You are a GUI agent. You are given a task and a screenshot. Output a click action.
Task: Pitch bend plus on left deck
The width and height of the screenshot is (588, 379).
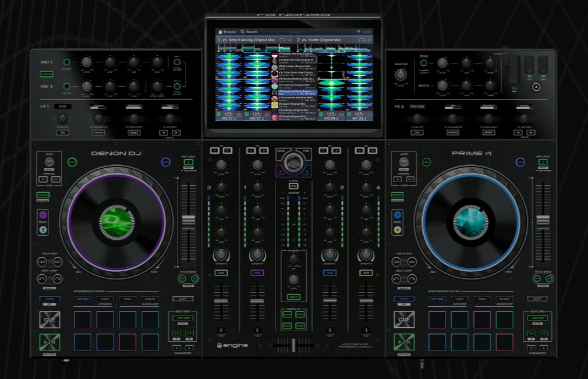point(194,278)
